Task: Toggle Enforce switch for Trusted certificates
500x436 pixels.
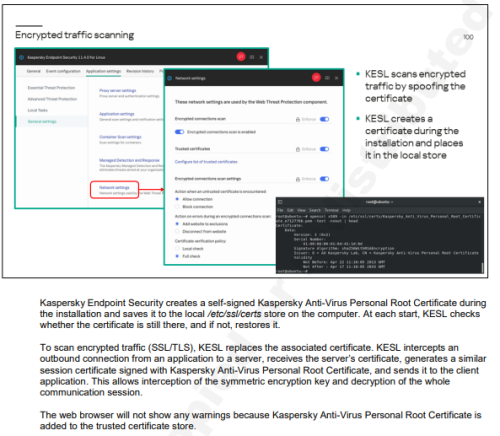Action: point(324,149)
